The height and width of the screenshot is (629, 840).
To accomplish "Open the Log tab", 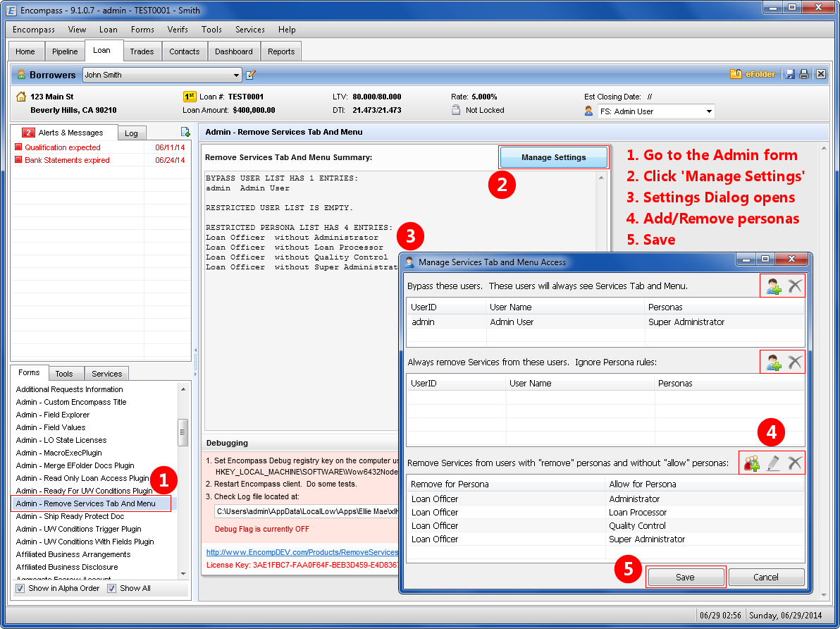I will [131, 133].
